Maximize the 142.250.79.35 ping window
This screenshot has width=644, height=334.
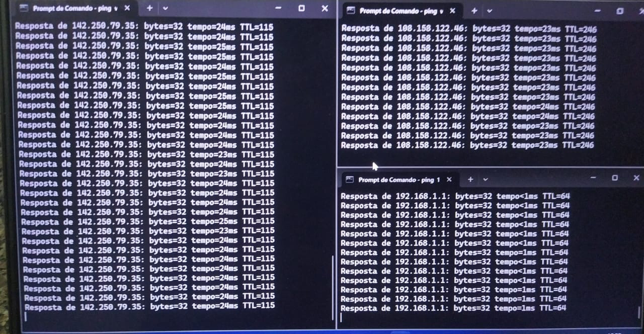coord(301,8)
